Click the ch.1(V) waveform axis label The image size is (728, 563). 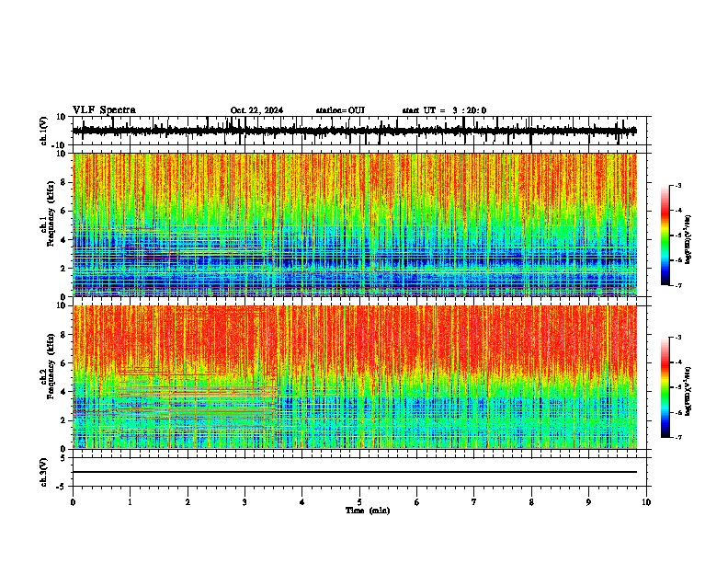point(44,131)
